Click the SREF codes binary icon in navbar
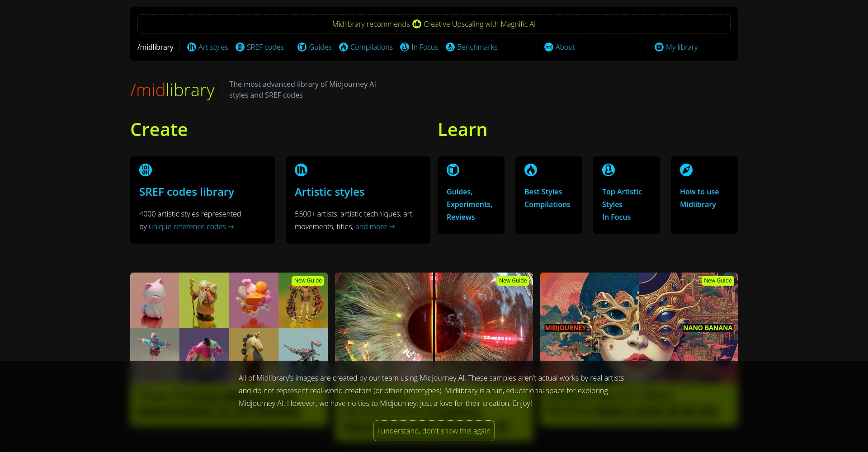The width and height of the screenshot is (868, 452). 240,47
